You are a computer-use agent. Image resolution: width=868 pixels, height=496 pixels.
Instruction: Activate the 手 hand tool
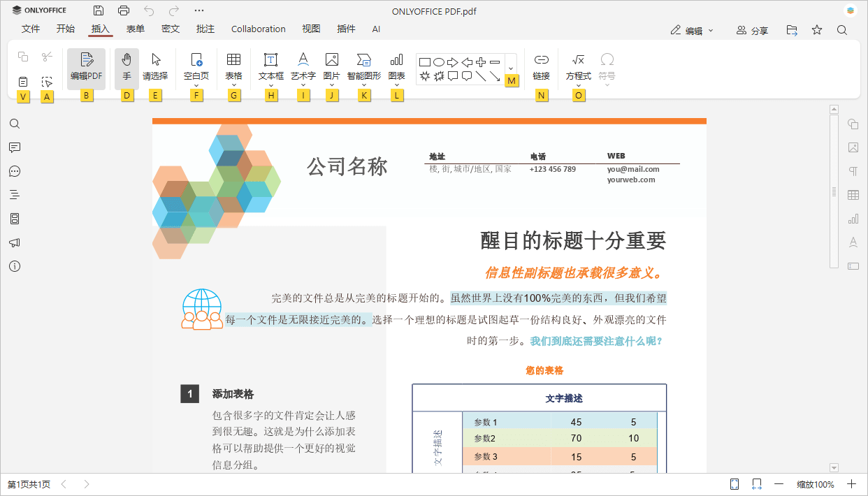point(126,68)
